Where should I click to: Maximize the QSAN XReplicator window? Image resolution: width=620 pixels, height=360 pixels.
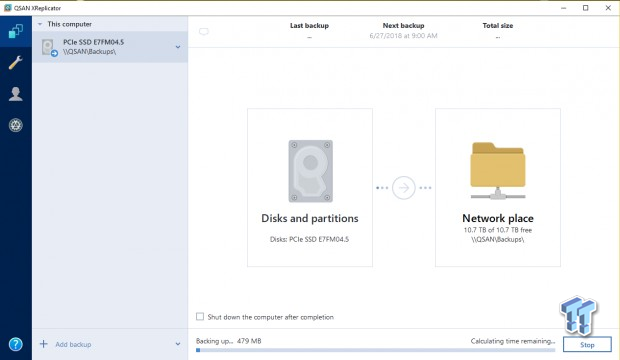click(x=586, y=8)
